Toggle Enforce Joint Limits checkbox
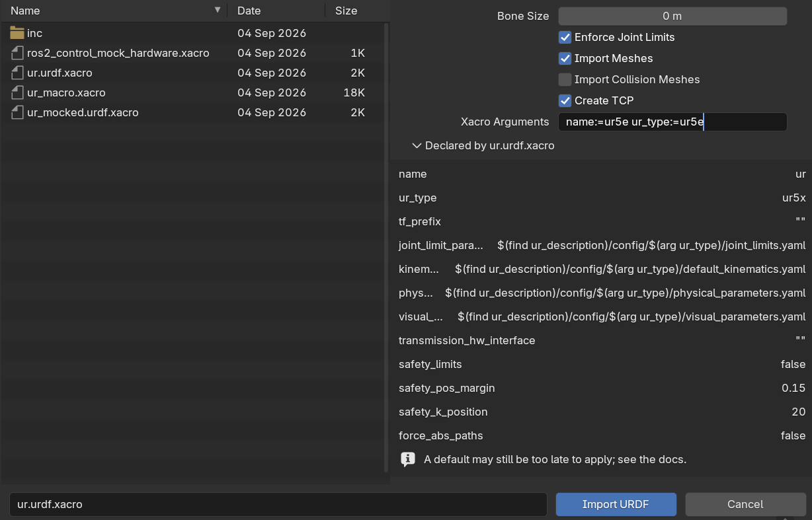Screen dimensions: 812x520 [565, 38]
